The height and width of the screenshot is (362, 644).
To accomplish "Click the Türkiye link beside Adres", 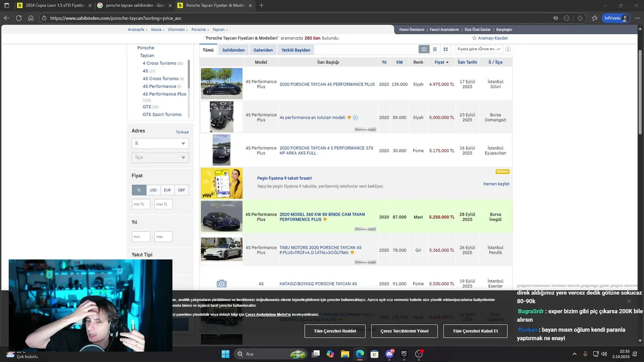I will (x=182, y=132).
